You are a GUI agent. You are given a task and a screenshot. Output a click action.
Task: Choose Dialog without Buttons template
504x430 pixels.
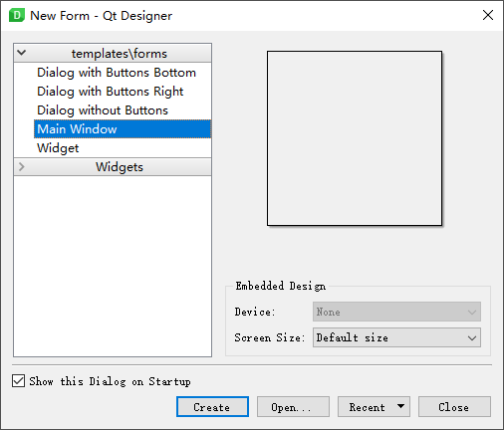coord(103,110)
